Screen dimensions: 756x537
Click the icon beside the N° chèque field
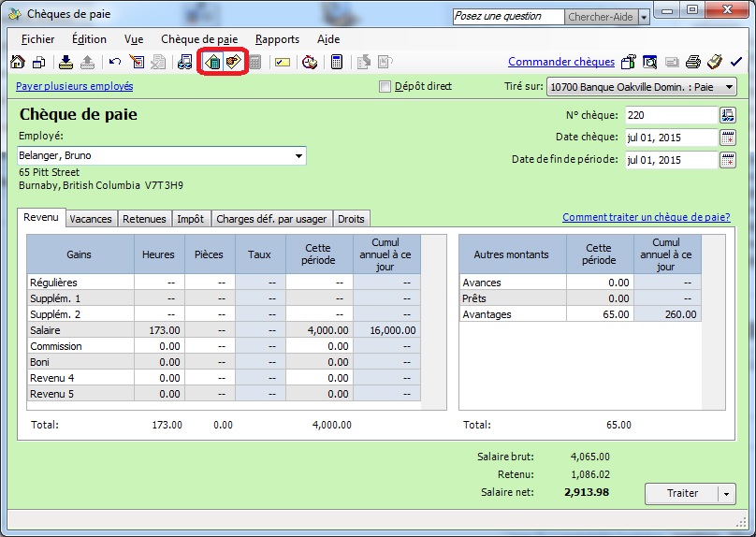pos(728,115)
